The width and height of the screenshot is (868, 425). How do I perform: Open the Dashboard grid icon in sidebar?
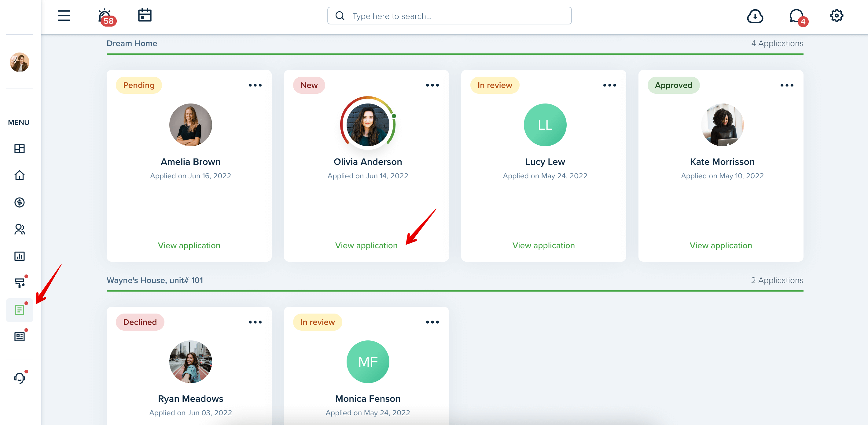20,148
